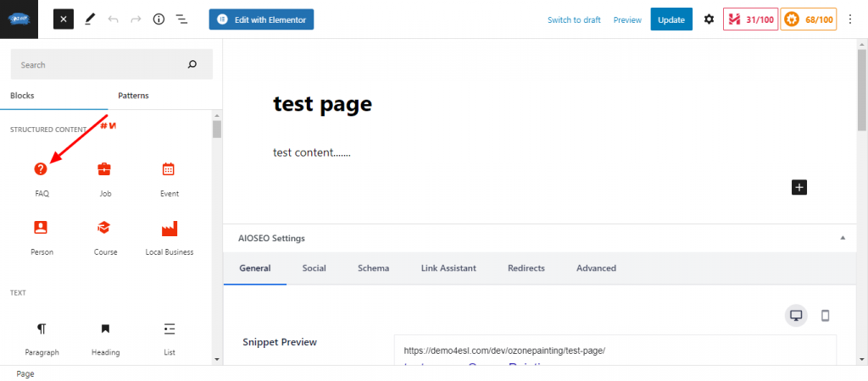Focus the block Search field
Screen dimensions: 868x381
tap(111, 64)
